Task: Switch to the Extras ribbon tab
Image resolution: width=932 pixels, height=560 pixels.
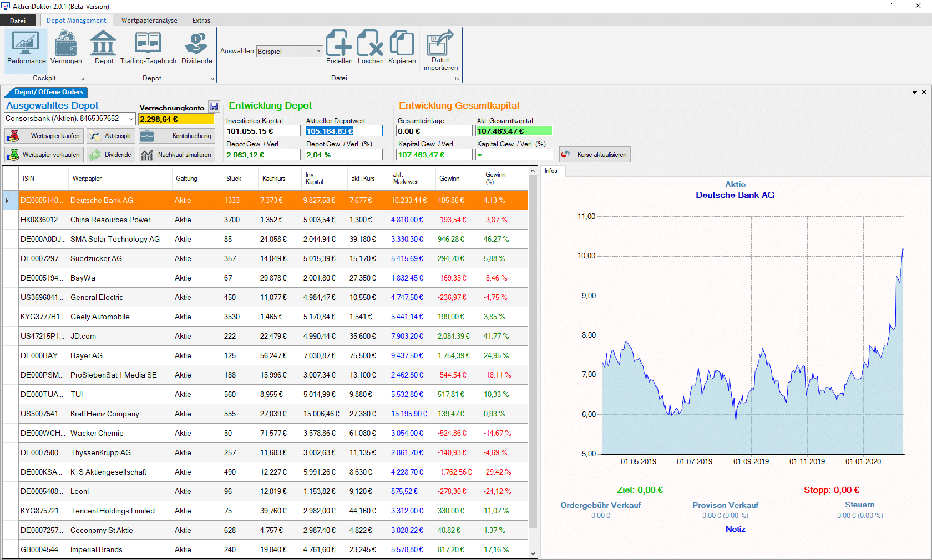Action: tap(201, 21)
